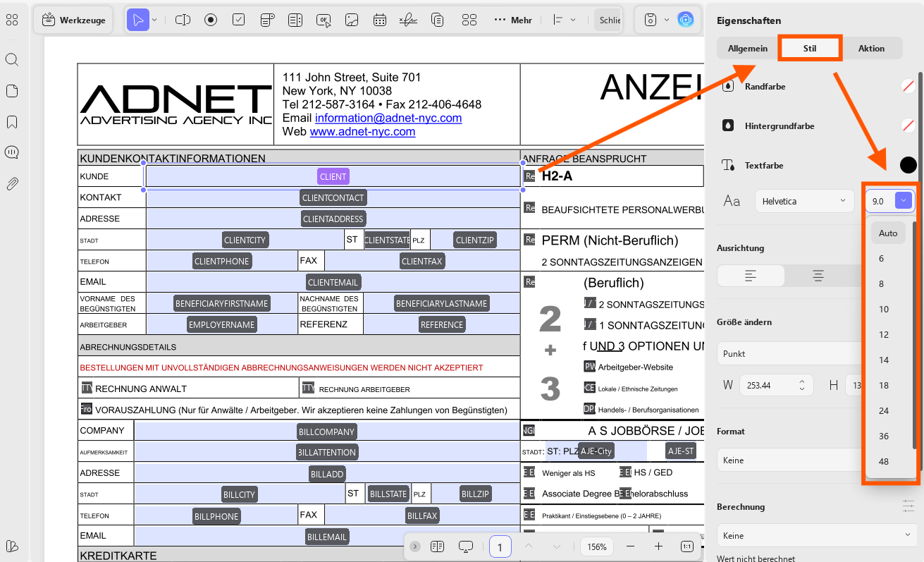Open the attachments panel paperclip icon
The width and height of the screenshot is (924, 562).
tap(12, 184)
